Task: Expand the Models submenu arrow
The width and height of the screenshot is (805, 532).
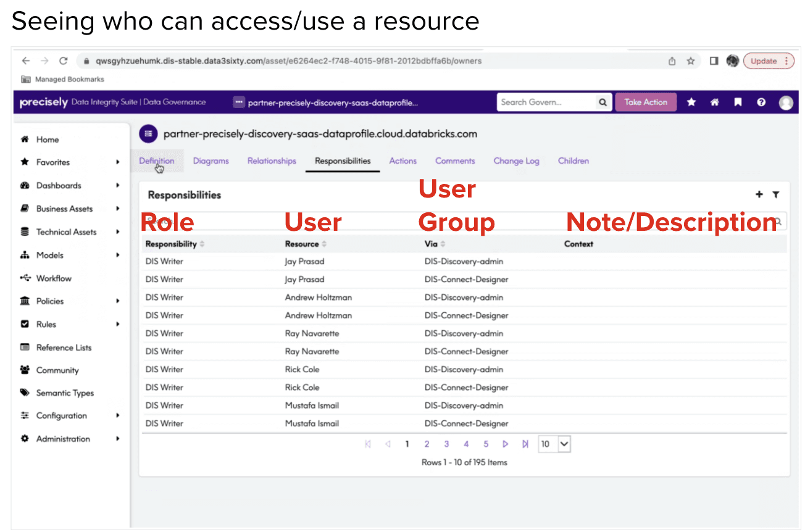Action: pyautogui.click(x=117, y=255)
